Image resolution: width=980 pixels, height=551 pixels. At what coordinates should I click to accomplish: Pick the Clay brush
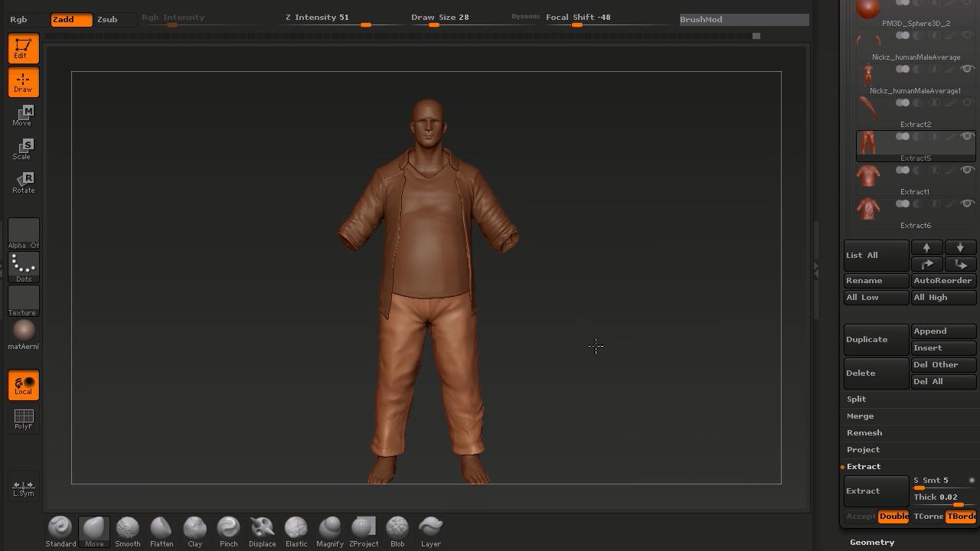click(x=194, y=531)
